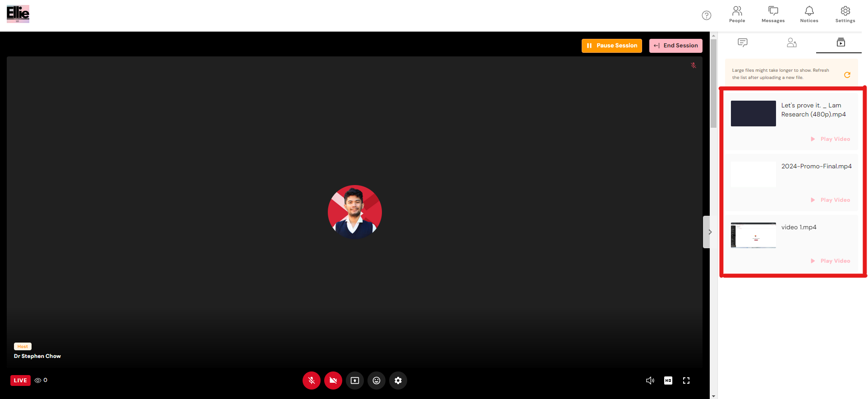Click the Ellie logo
Image resolution: width=868 pixels, height=399 pixels.
[x=18, y=14]
